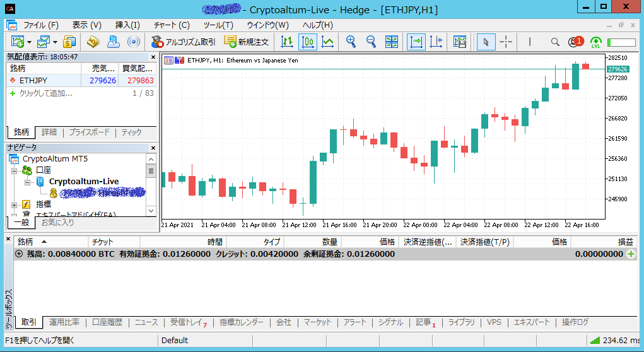Click the dollar symbols icon in toolbar

pyautogui.click(x=69, y=42)
